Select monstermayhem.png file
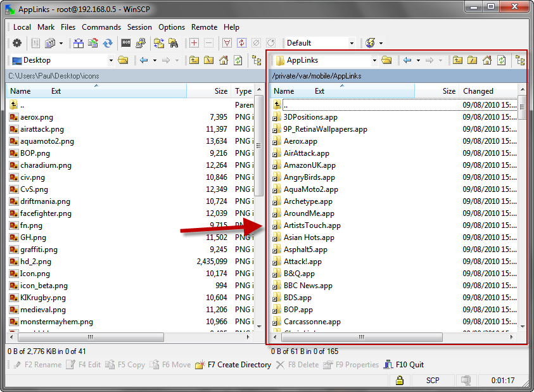This screenshot has height=392, width=534. pos(56,322)
